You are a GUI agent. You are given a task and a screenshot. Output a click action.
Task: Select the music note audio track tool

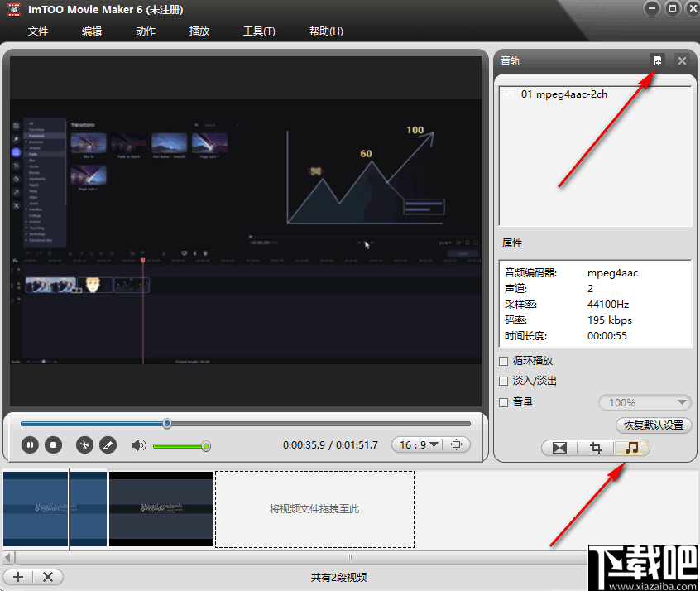coord(632,448)
